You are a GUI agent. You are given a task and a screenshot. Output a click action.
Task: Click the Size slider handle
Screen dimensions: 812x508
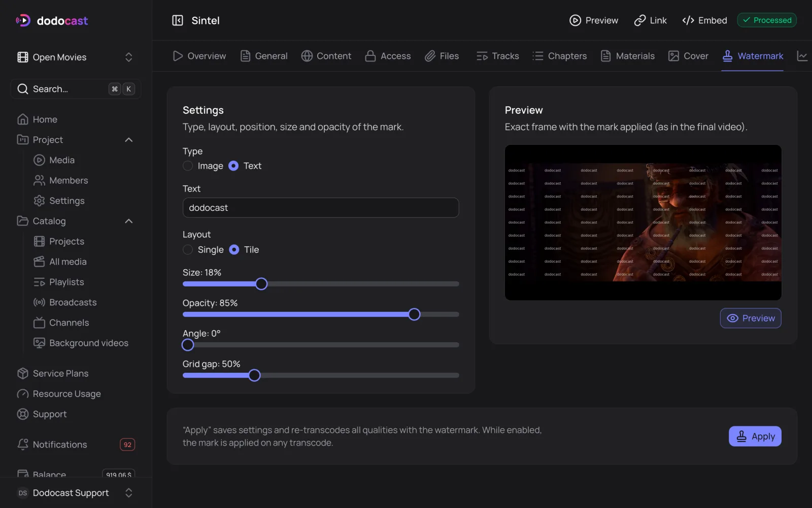(x=261, y=284)
